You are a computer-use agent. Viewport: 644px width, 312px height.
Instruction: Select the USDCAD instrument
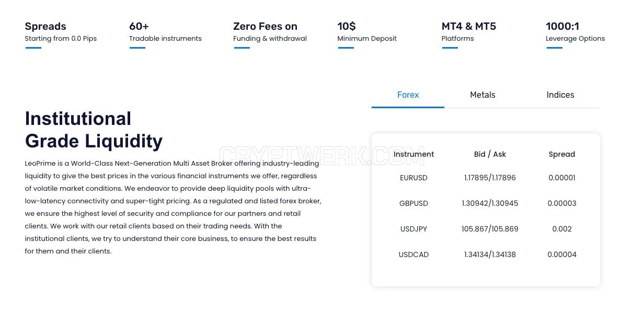click(413, 255)
